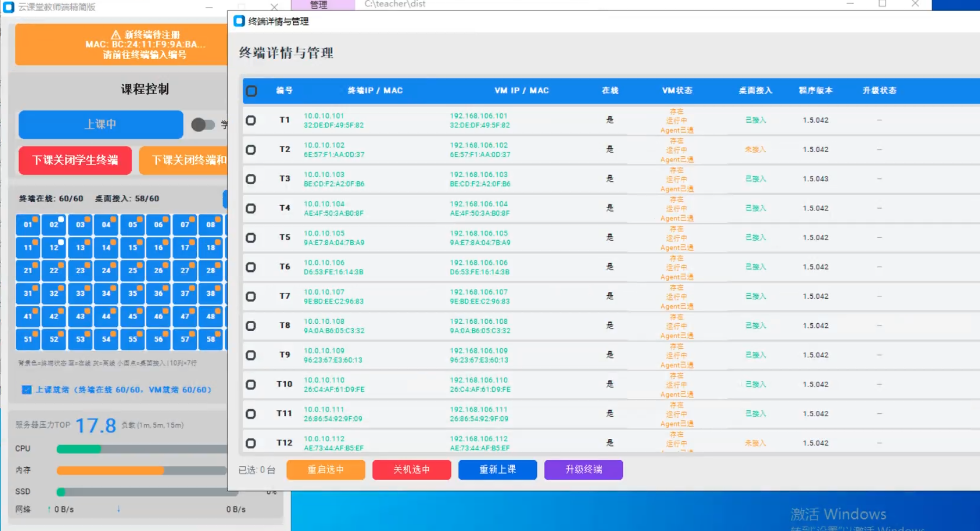Tick the checkbox for terminal T5

click(x=251, y=238)
